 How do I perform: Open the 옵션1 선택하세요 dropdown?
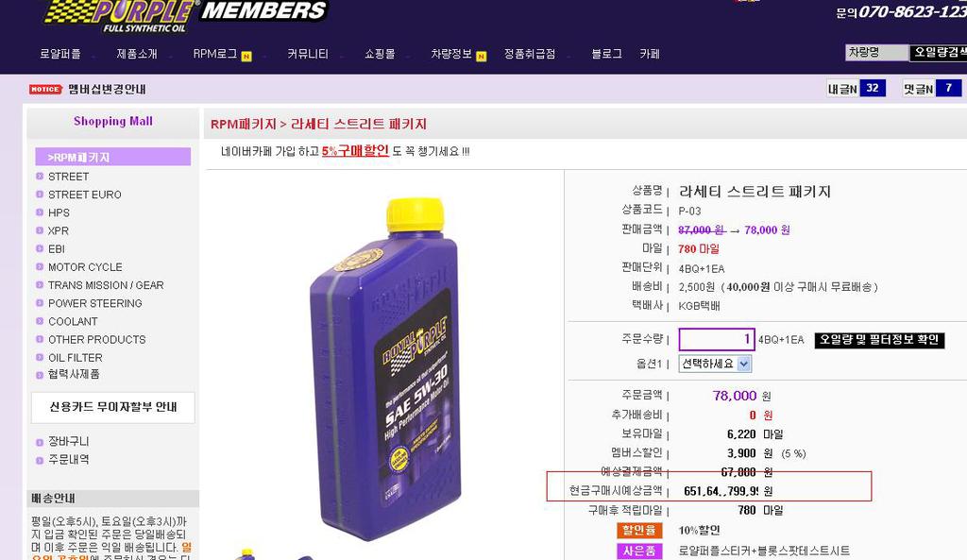716,364
